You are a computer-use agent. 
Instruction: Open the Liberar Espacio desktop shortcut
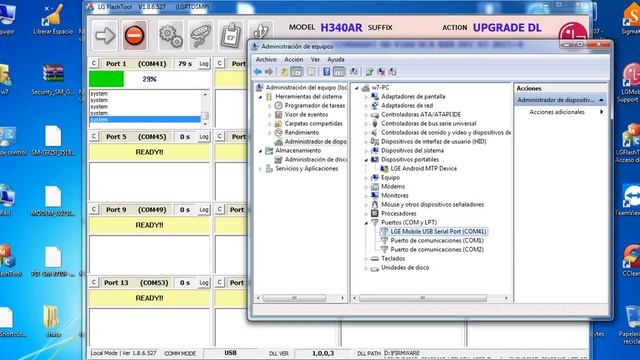tap(53, 20)
